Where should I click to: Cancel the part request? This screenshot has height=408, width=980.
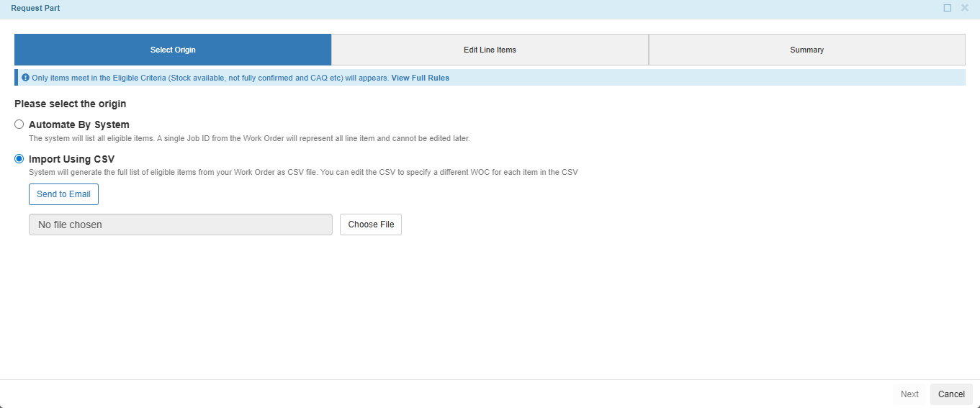951,394
